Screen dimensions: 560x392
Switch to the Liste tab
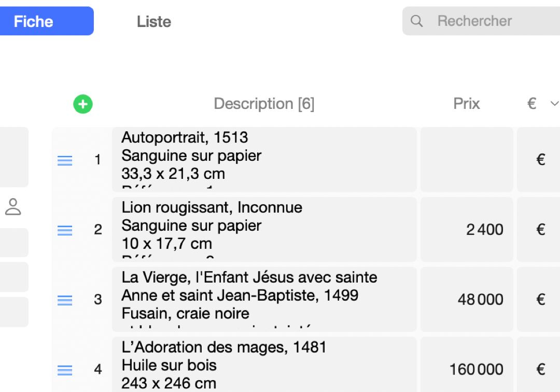[153, 21]
